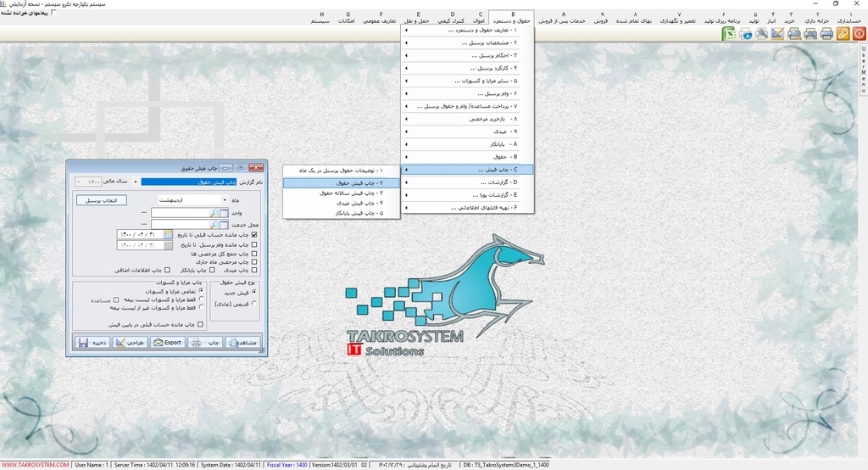Click the چاپ print button

click(206, 343)
